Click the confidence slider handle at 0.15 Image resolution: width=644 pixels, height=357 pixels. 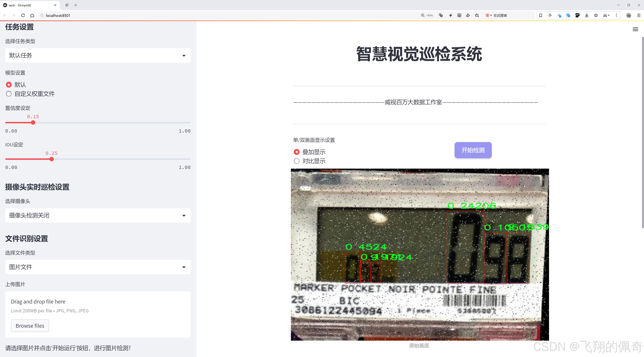pos(33,123)
